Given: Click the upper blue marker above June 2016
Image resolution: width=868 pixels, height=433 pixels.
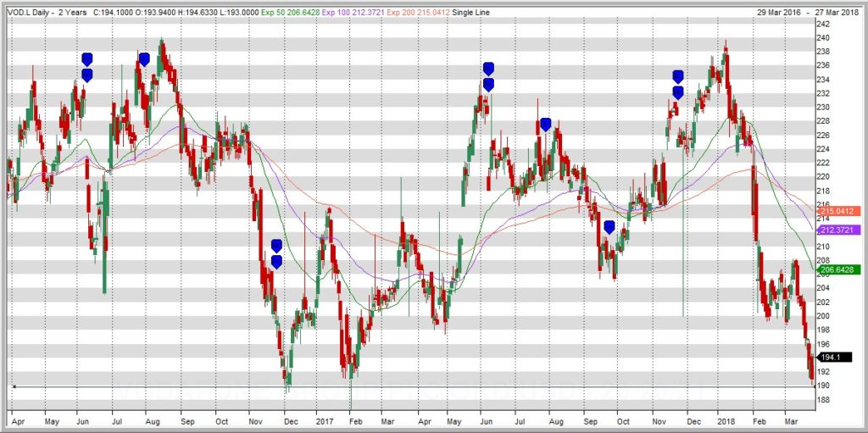Looking at the screenshot, I should point(86,59).
